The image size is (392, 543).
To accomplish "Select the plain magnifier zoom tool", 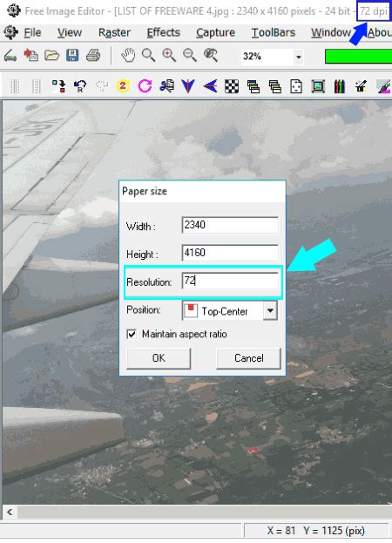I will 148,56.
